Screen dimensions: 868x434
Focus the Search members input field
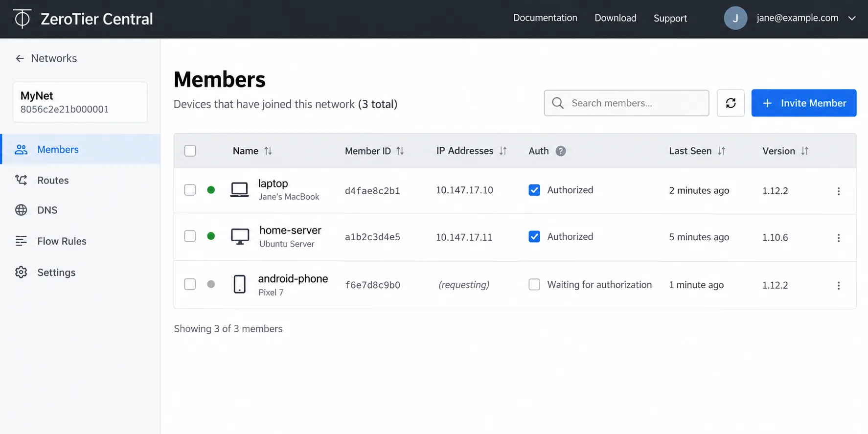[626, 103]
